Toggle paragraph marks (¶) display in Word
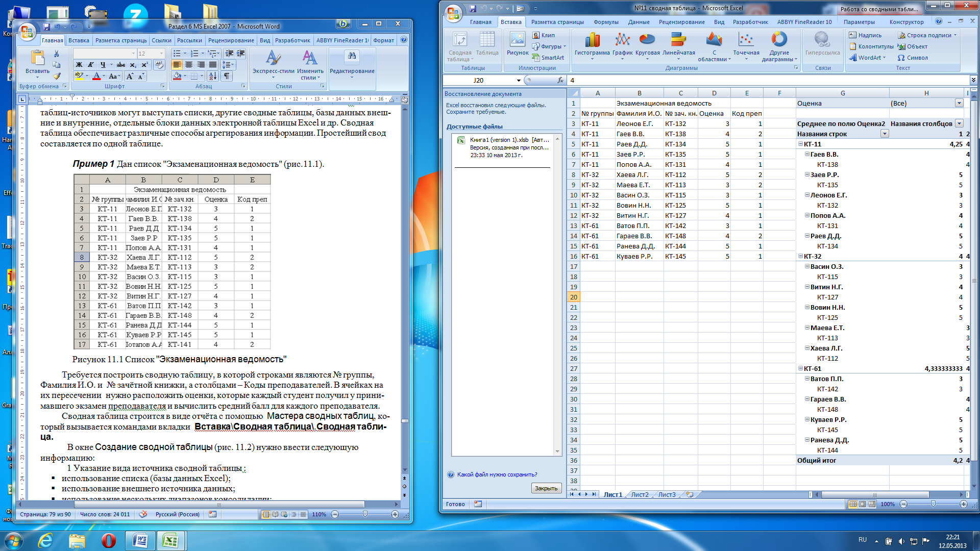This screenshot has height=551, width=980. 226,76
